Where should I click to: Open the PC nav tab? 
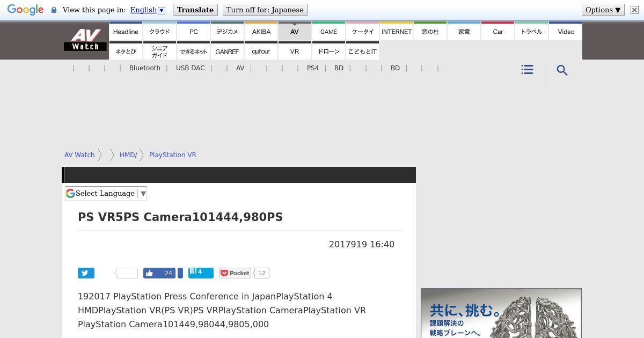tap(194, 31)
